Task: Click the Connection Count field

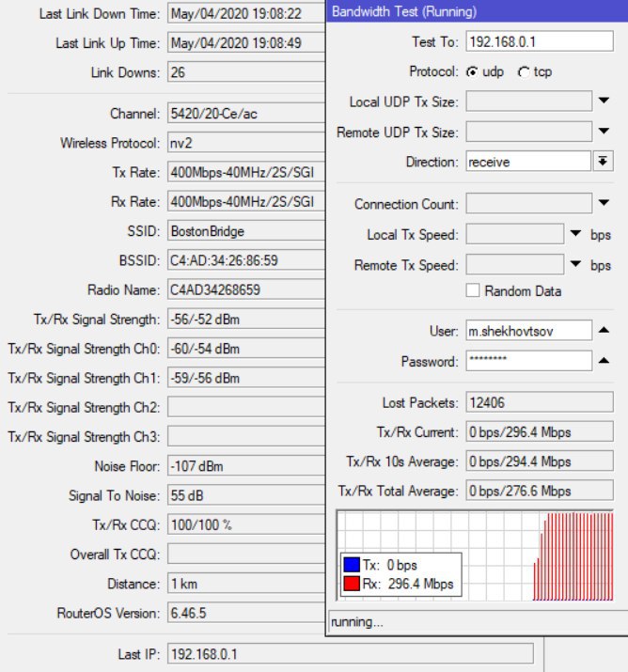Action: click(529, 203)
